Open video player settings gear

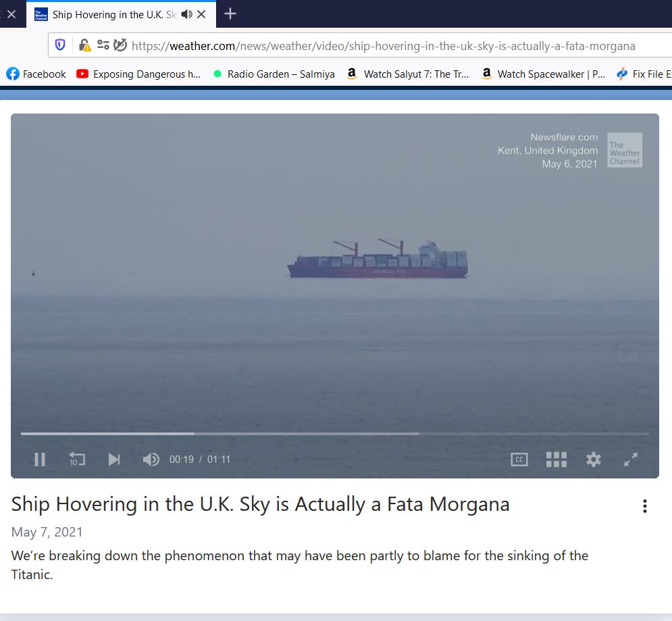pos(593,459)
